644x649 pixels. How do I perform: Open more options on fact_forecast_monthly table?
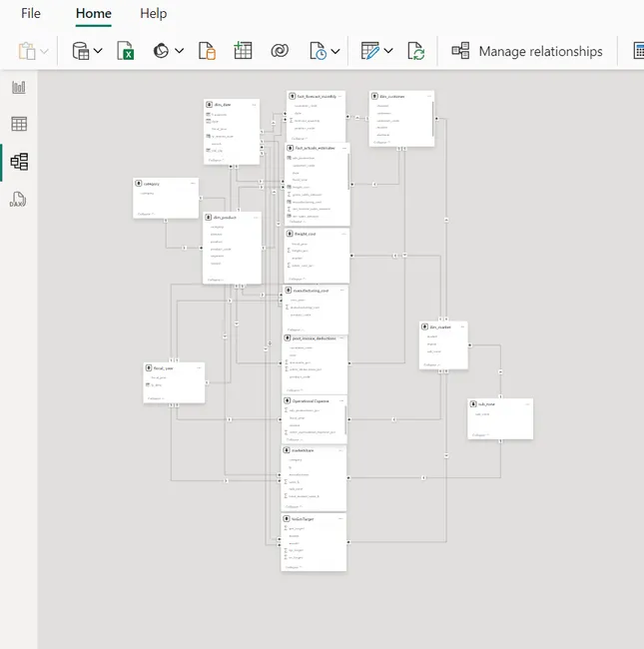(x=339, y=97)
